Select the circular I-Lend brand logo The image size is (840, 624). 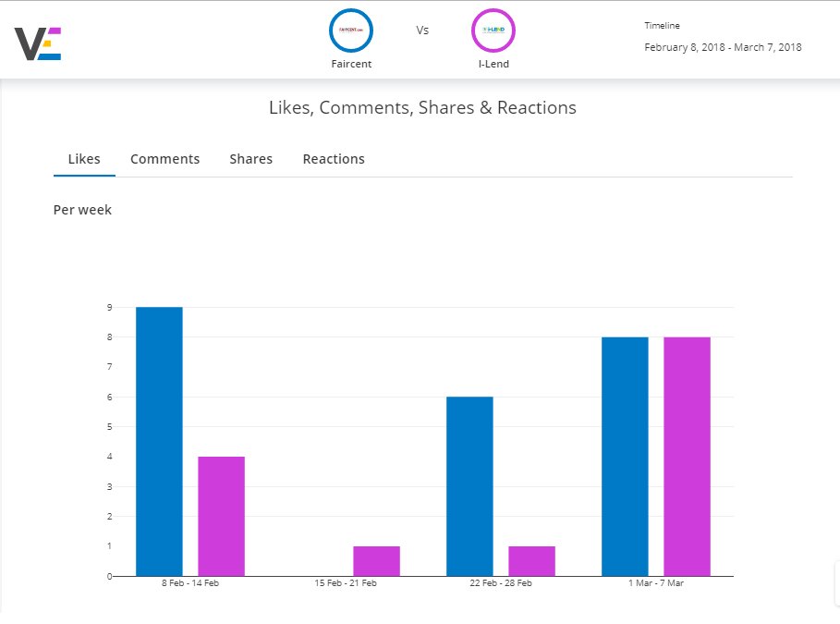pyautogui.click(x=493, y=30)
